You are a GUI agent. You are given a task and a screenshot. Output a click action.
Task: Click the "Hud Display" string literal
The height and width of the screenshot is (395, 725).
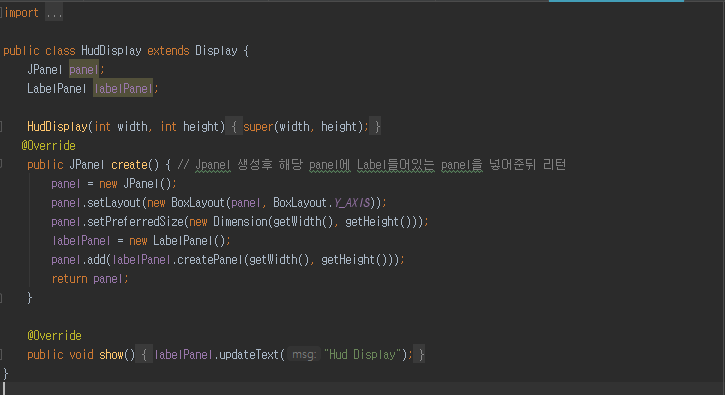click(x=362, y=355)
